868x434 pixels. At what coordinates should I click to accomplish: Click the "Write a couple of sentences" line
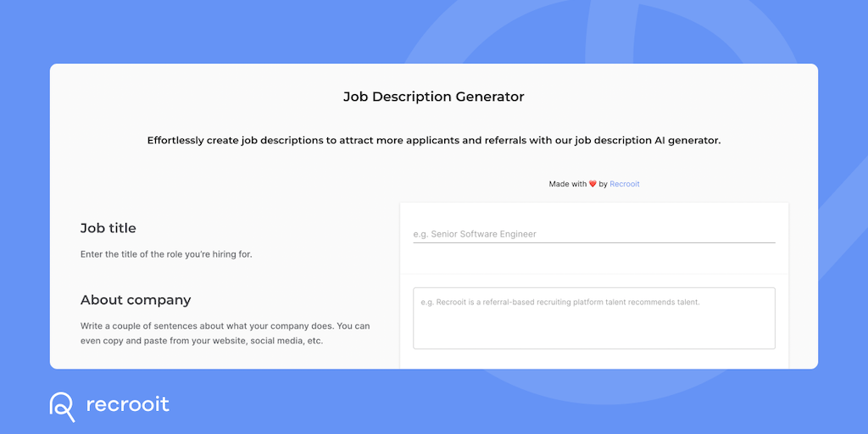[225, 325]
